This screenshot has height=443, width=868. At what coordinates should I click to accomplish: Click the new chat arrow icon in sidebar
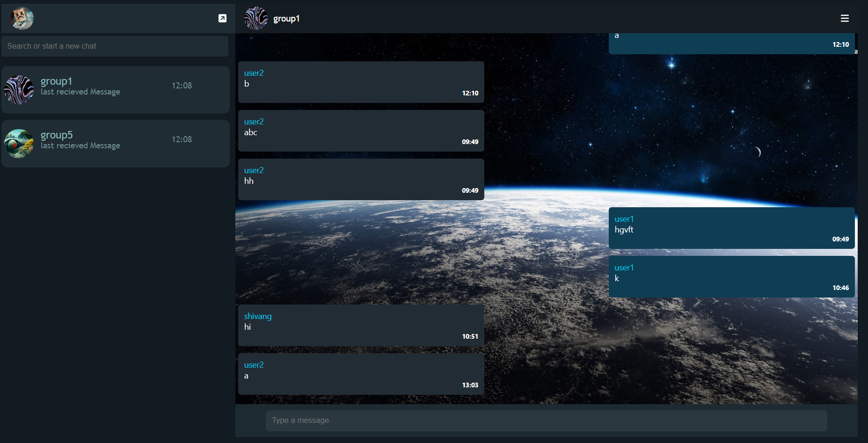(x=222, y=18)
